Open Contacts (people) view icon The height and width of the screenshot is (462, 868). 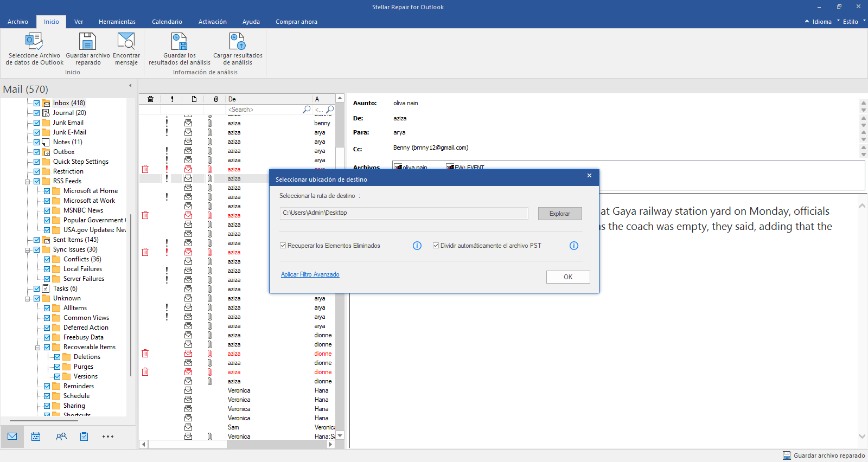coord(61,437)
